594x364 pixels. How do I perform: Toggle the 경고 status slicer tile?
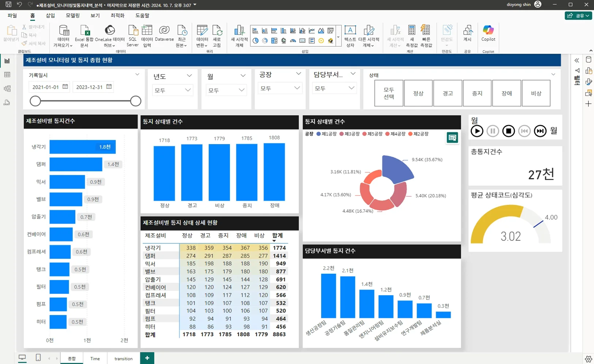coord(448,93)
